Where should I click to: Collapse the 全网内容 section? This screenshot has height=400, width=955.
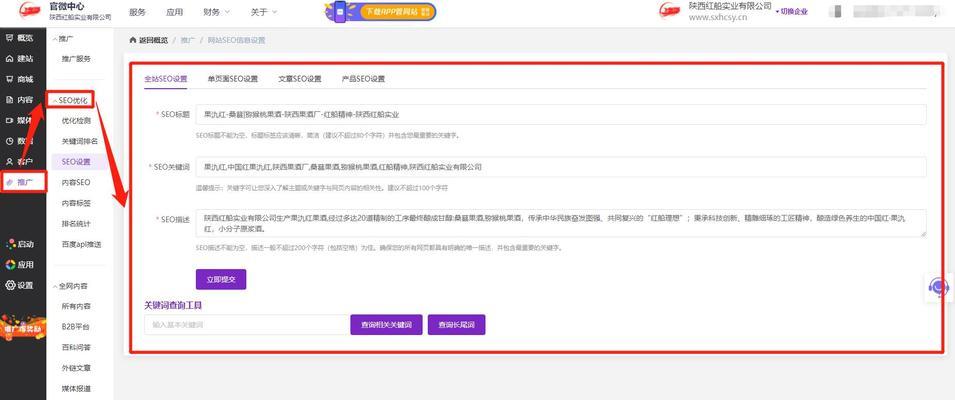[71, 286]
